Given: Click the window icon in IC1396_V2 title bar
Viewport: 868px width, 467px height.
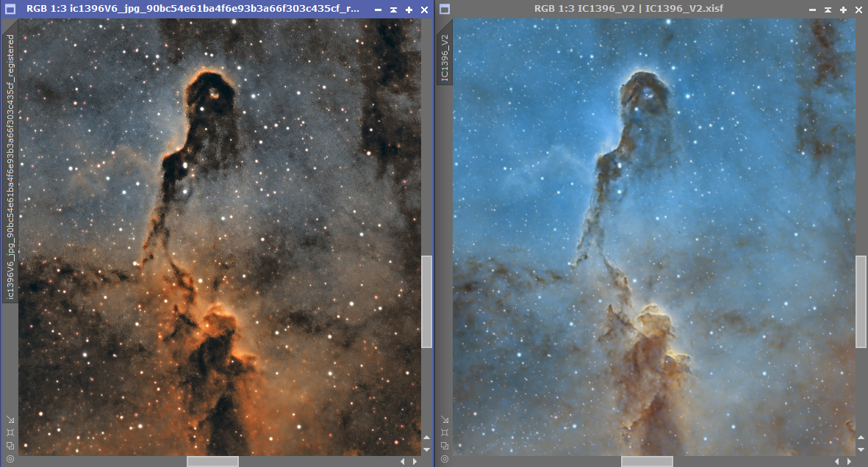Looking at the screenshot, I should pyautogui.click(x=445, y=9).
